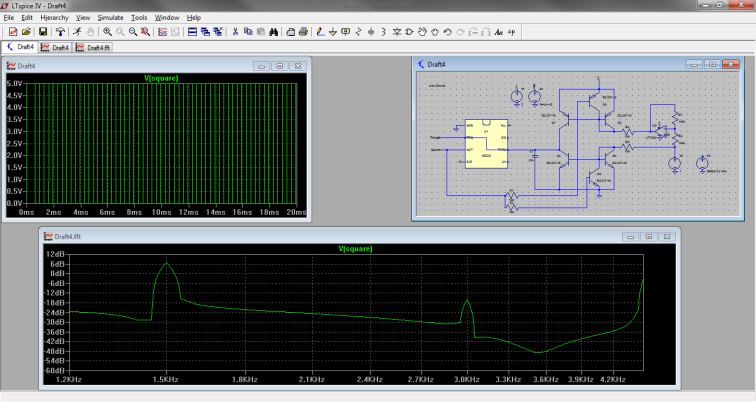
Task: Switch to the first Draft4 schematic tab
Action: [x=21, y=47]
